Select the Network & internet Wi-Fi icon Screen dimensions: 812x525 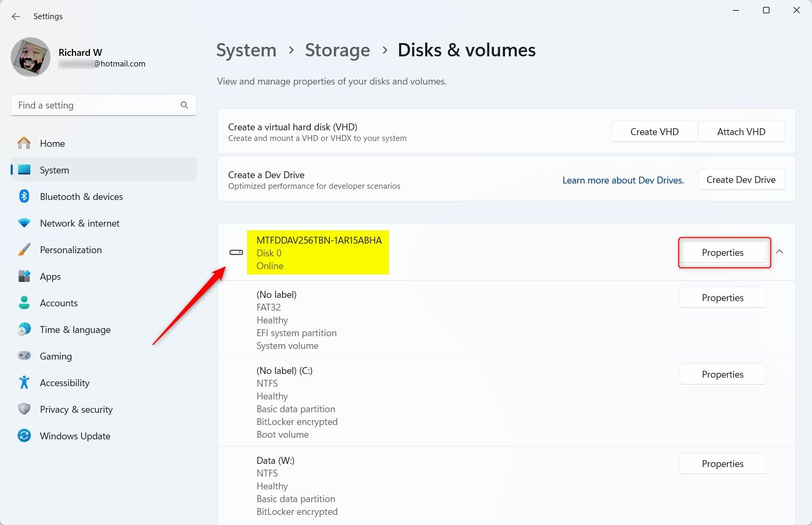(24, 223)
